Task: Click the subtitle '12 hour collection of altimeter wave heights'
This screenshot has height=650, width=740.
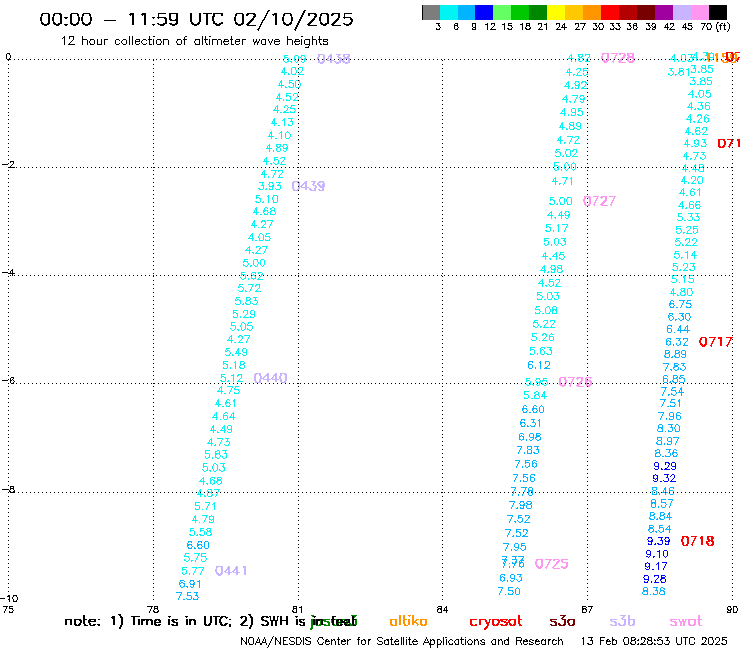Action: [x=194, y=42]
